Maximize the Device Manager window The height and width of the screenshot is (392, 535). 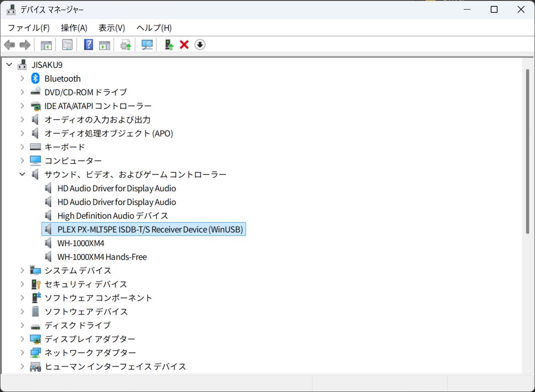(x=494, y=10)
